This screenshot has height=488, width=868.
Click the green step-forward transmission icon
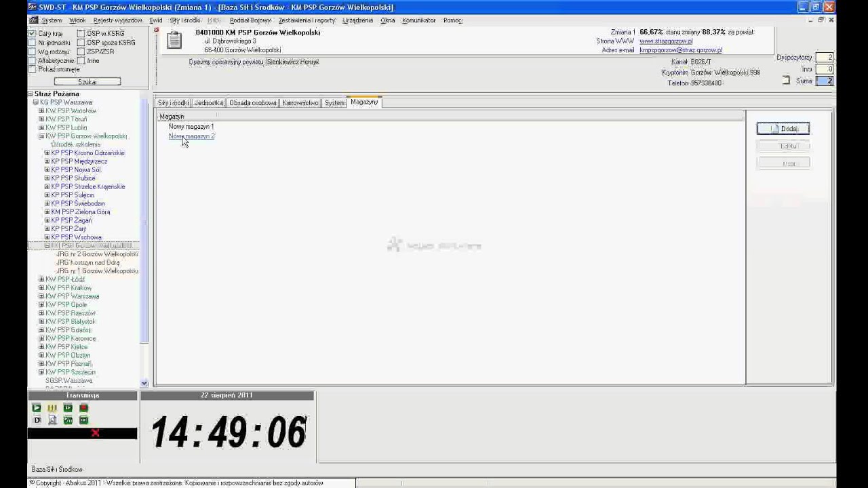coord(68,408)
